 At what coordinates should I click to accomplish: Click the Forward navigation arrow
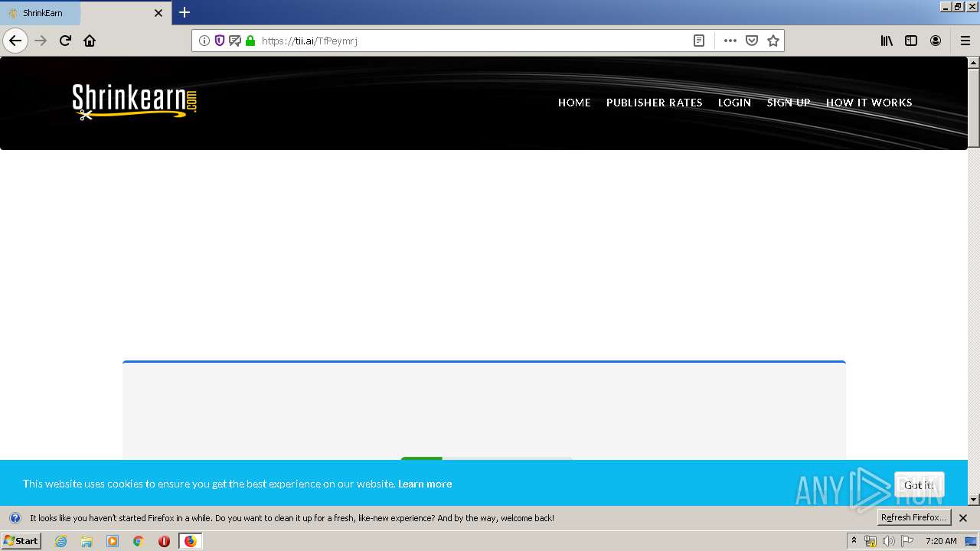(x=41, y=41)
